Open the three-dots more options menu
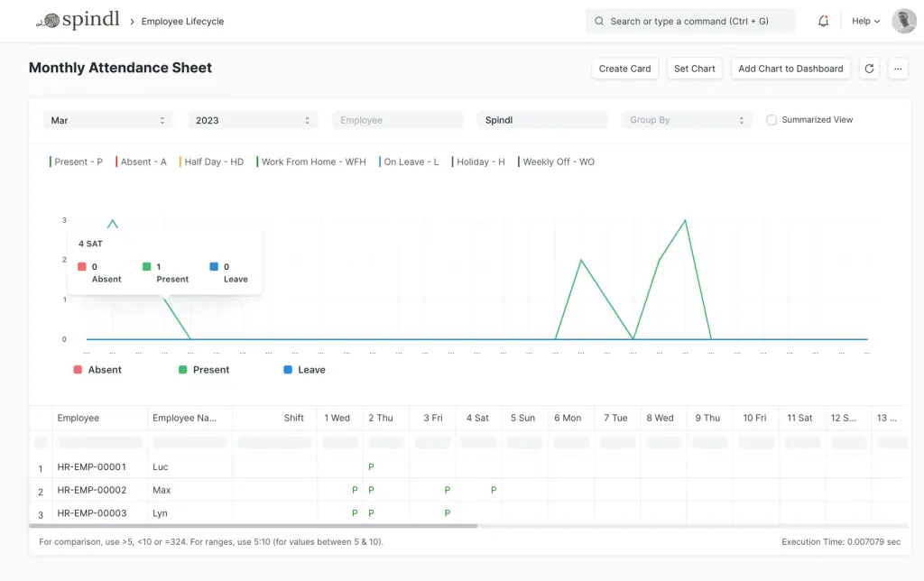924x581 pixels. pyautogui.click(x=898, y=69)
